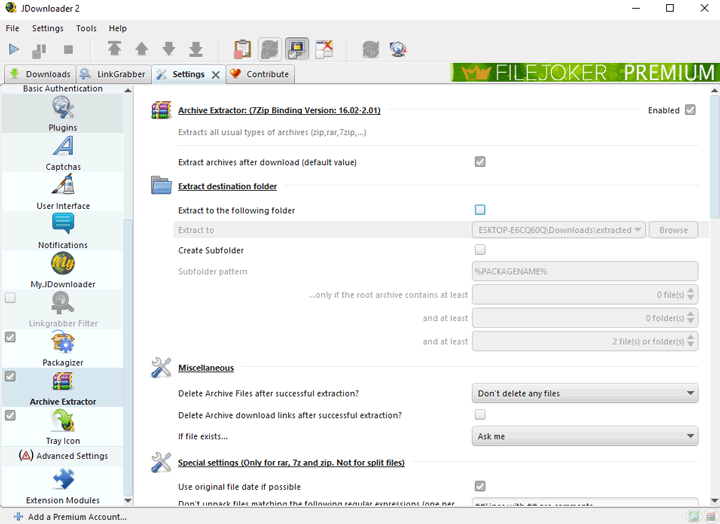Toggle silent mode toolbar icon
Image resolution: width=720 pixels, height=524 pixels.
(324, 49)
